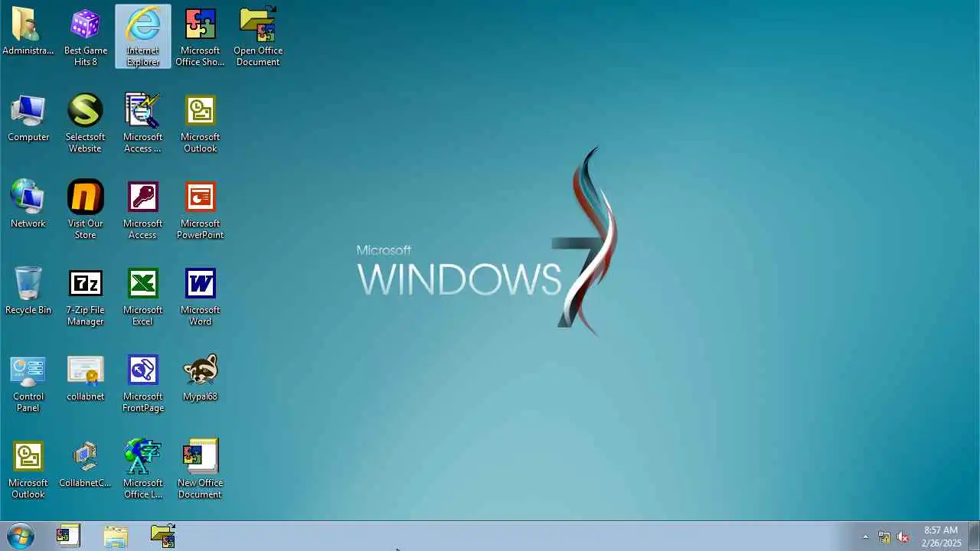Select the Microsoft FrontPage icon
Screen dimensions: 980x551
pos(142,382)
